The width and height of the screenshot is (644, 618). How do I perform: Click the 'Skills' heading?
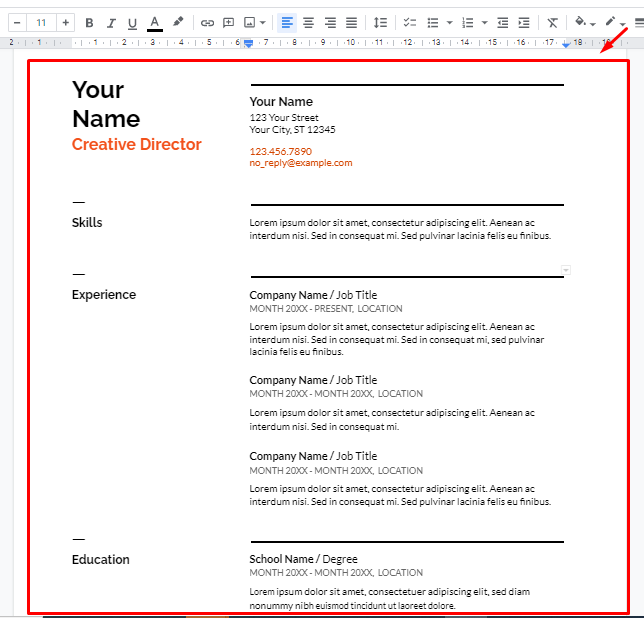tap(87, 223)
